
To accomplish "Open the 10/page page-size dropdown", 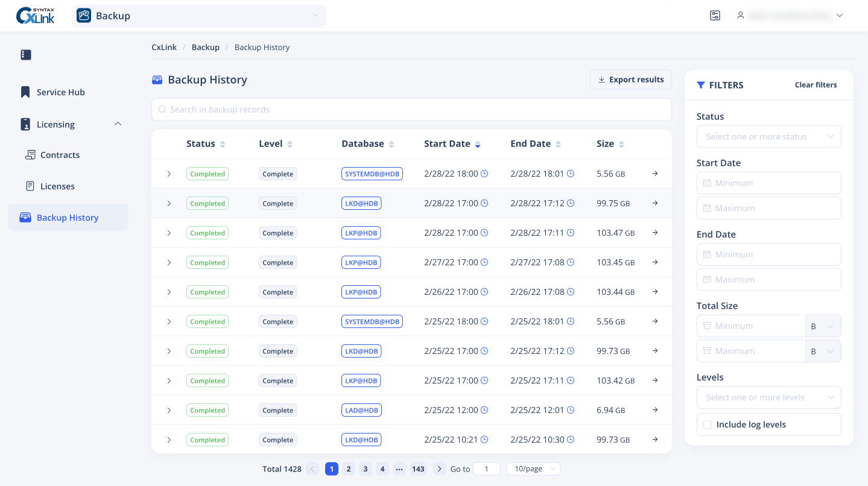I will coord(533,469).
